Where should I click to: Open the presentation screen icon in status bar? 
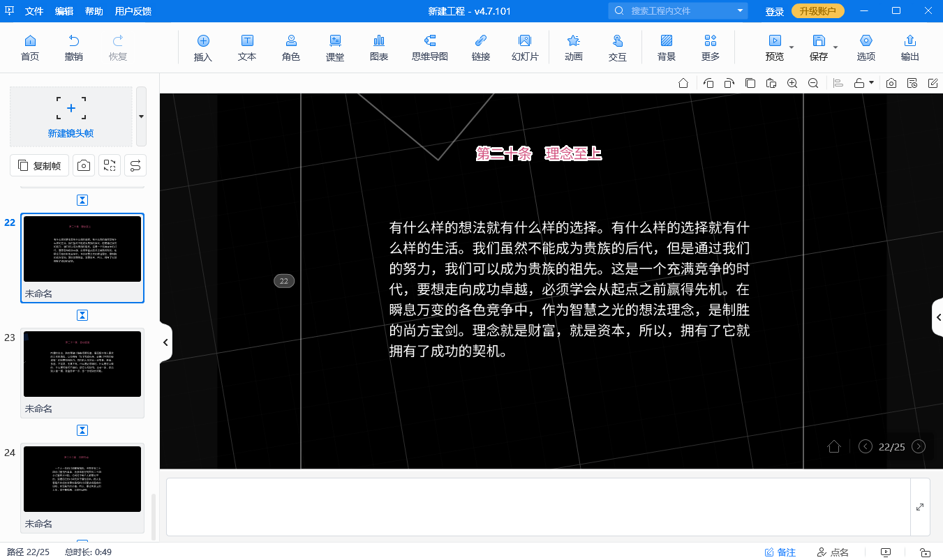886,552
